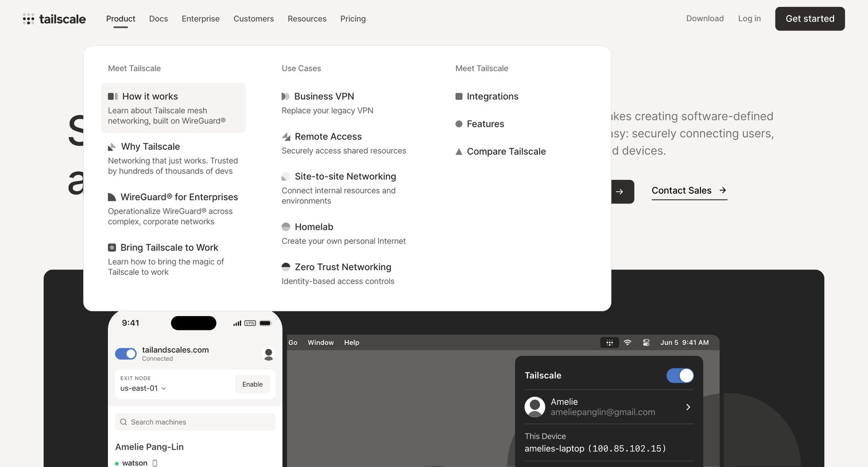This screenshot has height=467, width=868.
Task: Click the Why Tailscale icon
Action: pos(112,147)
